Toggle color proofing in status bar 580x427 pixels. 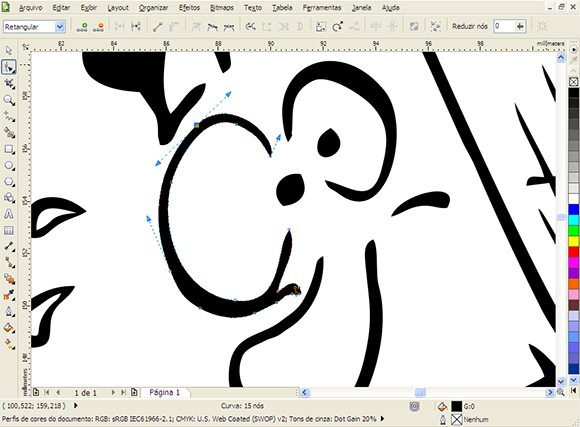415,406
